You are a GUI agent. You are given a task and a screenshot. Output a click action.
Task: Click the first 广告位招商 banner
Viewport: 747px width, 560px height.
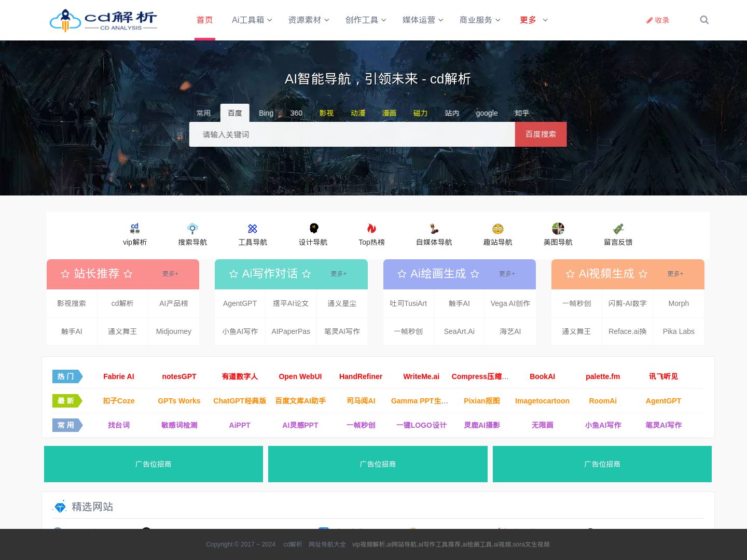coord(154,464)
